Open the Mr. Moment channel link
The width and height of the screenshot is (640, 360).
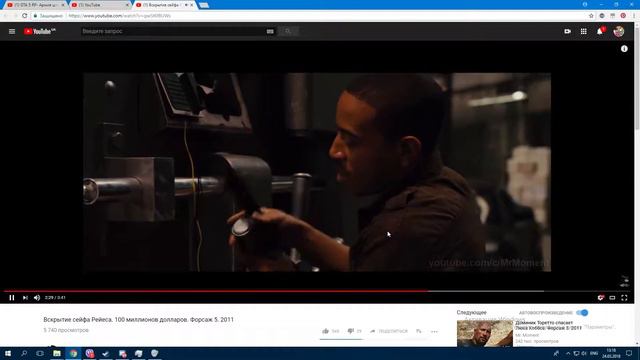527,335
